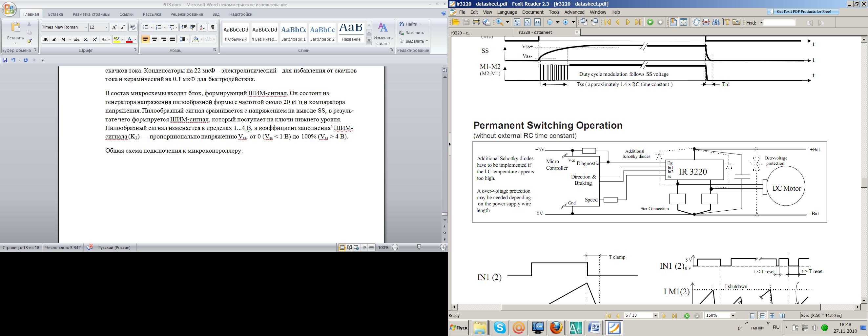Select the text selection tool in Foxit
The height and width of the screenshot is (336, 868).
click(727, 22)
